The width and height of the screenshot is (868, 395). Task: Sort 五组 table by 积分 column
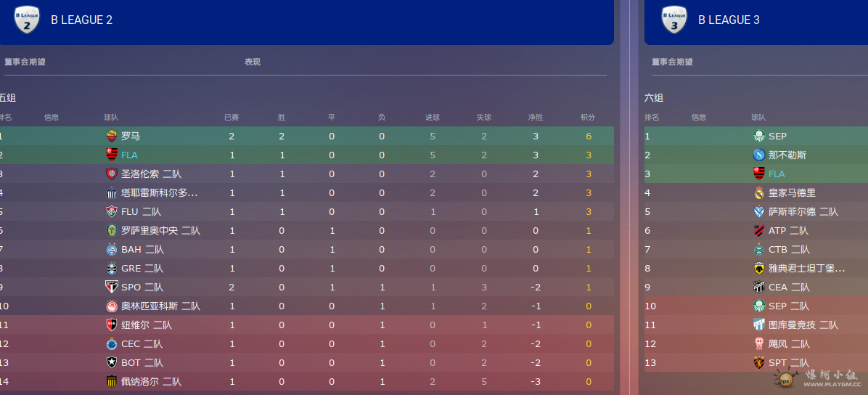(587, 118)
